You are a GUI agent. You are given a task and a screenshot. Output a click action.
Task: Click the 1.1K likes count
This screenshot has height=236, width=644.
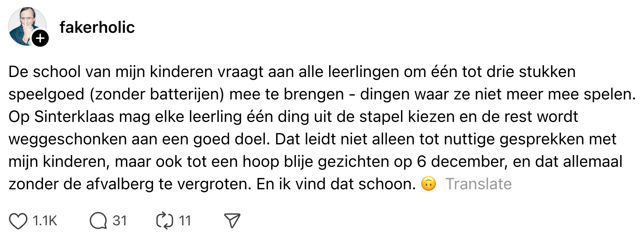pos(45,221)
